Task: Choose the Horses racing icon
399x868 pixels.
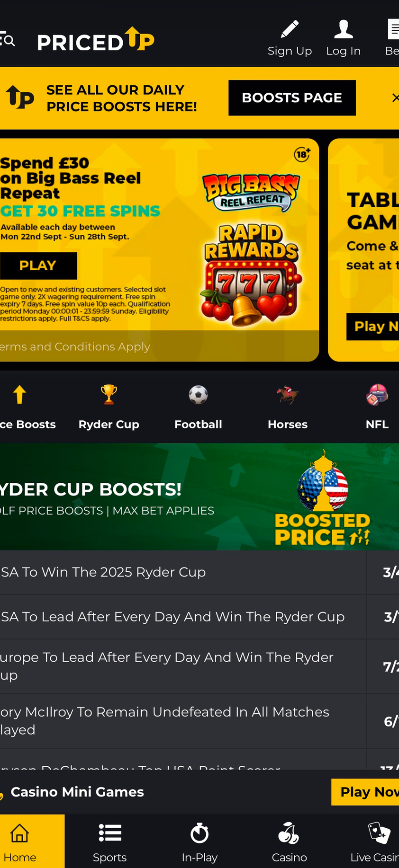Action: [288, 395]
